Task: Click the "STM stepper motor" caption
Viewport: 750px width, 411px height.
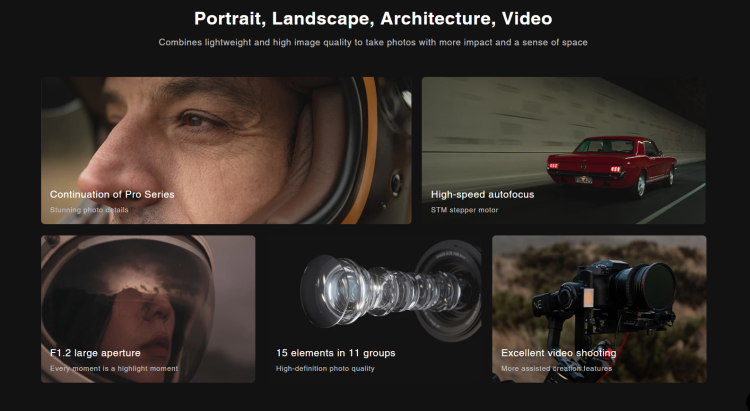Action: point(465,210)
